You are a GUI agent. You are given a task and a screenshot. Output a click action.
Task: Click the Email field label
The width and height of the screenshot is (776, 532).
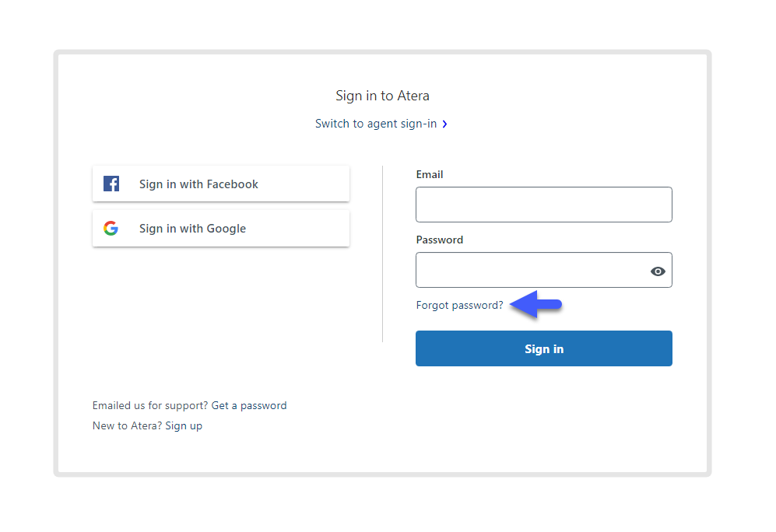click(430, 174)
